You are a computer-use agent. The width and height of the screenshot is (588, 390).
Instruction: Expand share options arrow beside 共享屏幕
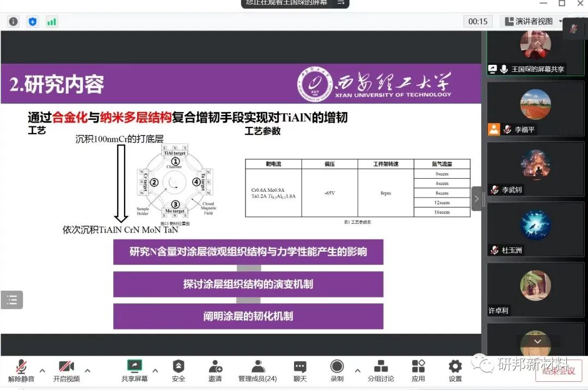coord(155,370)
